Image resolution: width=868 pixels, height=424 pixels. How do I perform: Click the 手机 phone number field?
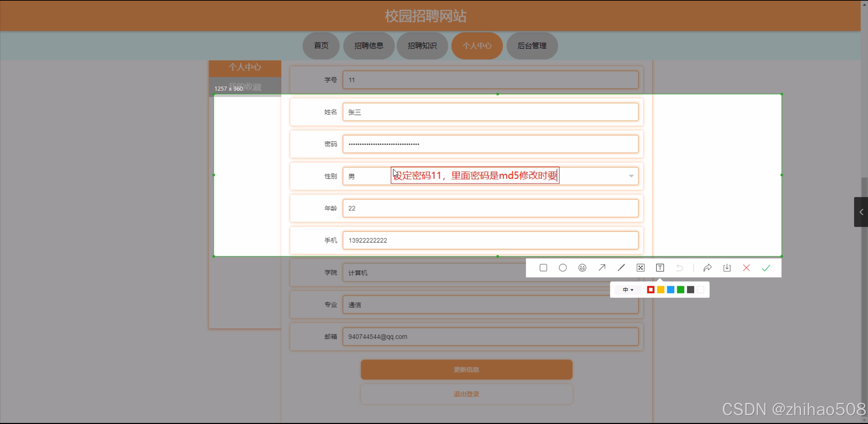pos(490,240)
